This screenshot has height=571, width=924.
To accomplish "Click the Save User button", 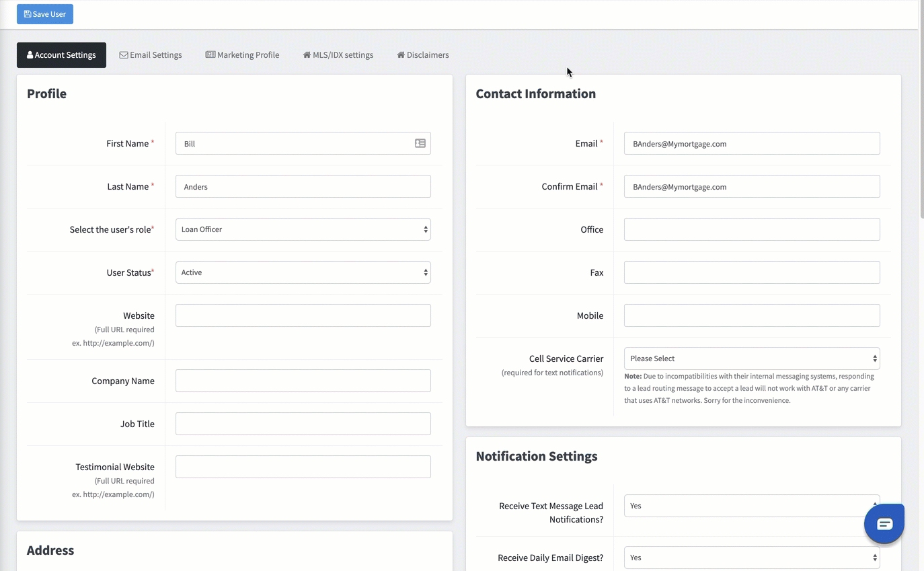I will (x=44, y=13).
